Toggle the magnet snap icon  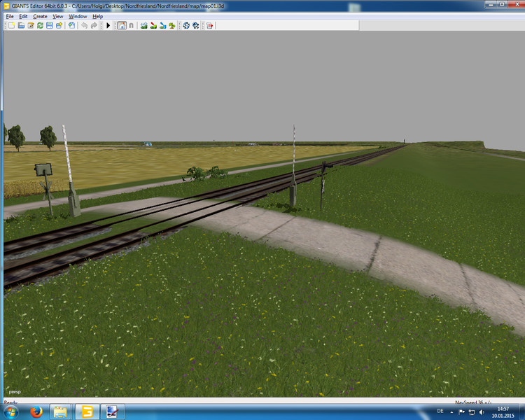131,25
